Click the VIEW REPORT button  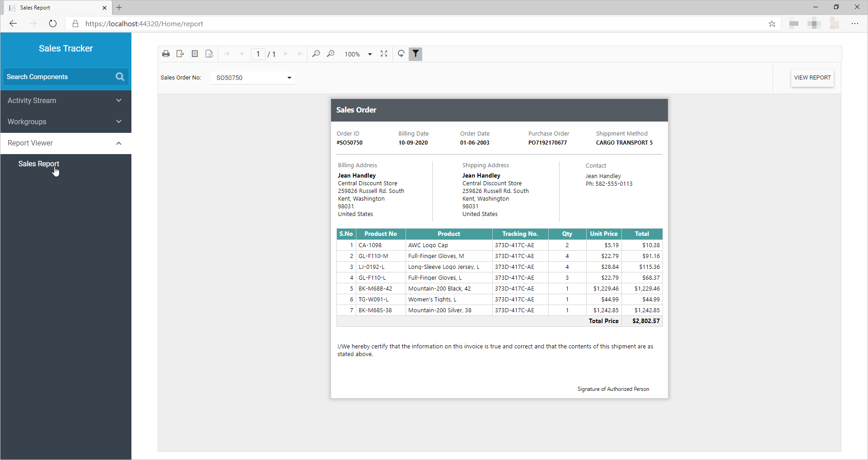point(812,77)
